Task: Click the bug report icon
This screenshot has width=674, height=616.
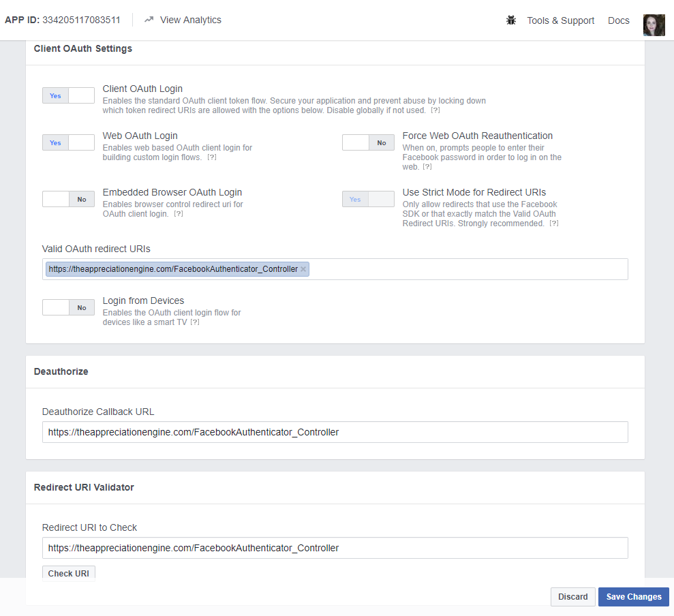Action: point(510,20)
